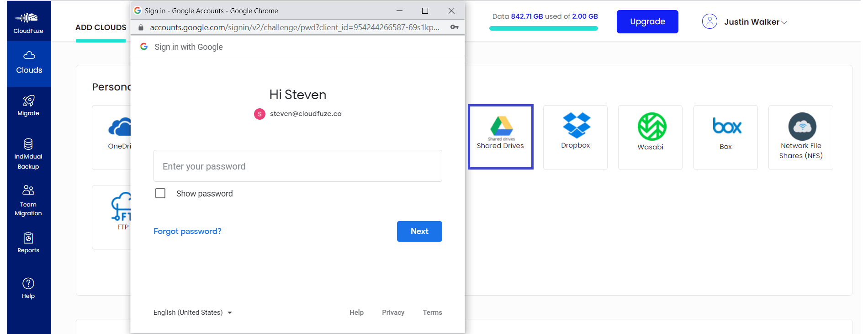Open Reports in sidebar

(x=28, y=243)
